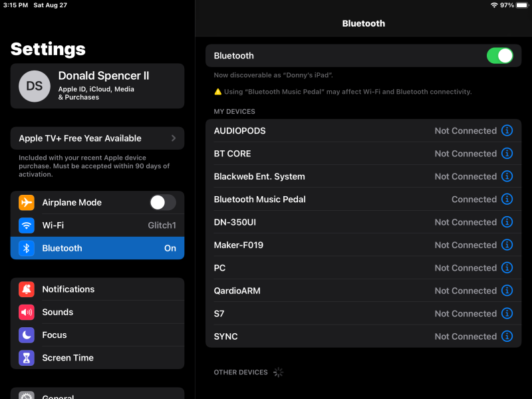Open info icon for PC device
Viewport: 532px width, 399px height.
507,268
